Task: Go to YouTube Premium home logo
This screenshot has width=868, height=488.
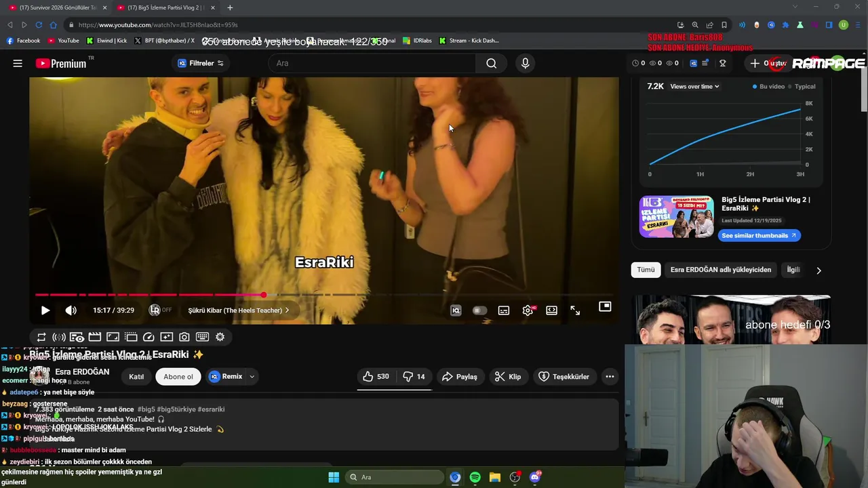Action: pos(62,63)
